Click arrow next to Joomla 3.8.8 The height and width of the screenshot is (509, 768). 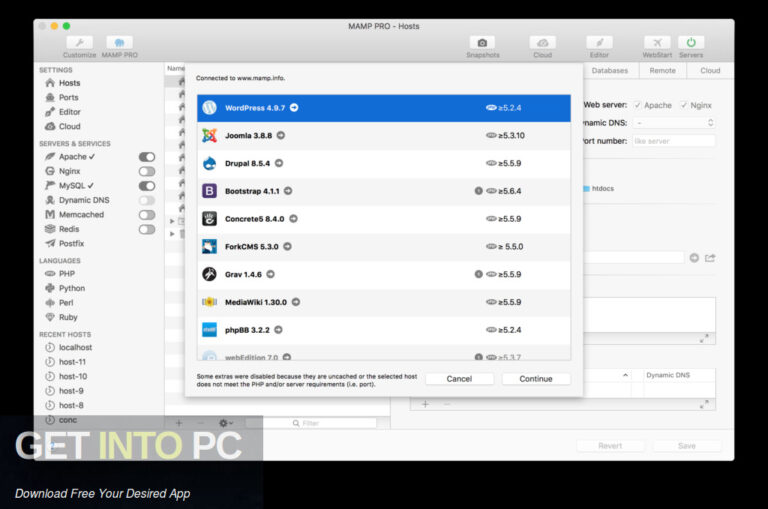point(281,135)
